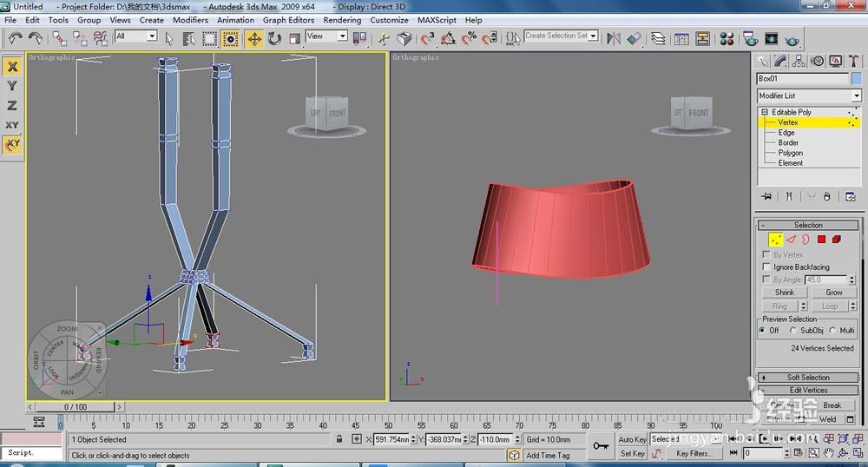Viewport: 868px width, 467px height.
Task: Click the Undo arrow icon
Action: click(x=16, y=38)
